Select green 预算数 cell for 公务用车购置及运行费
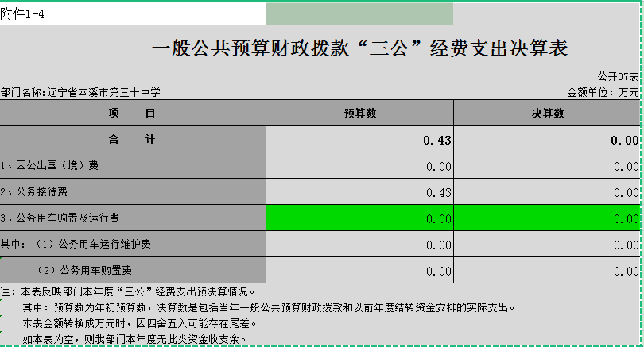The width and height of the screenshot is (644, 347). pyautogui.click(x=360, y=218)
